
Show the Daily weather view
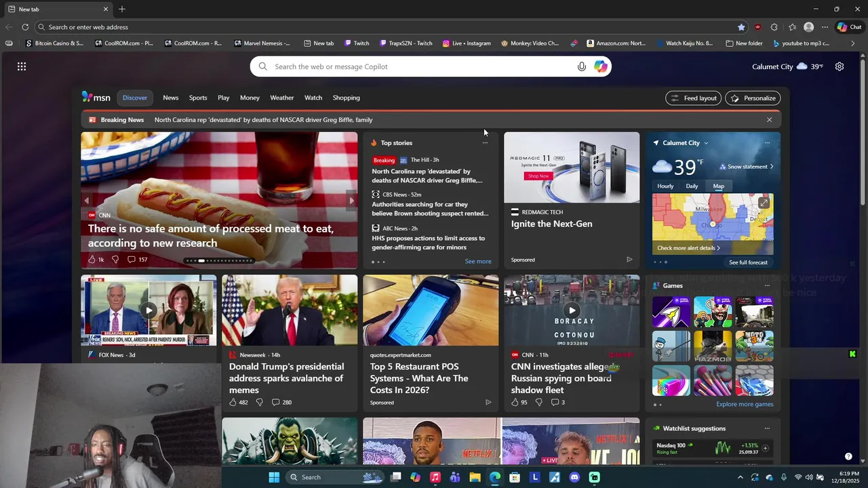pos(692,186)
